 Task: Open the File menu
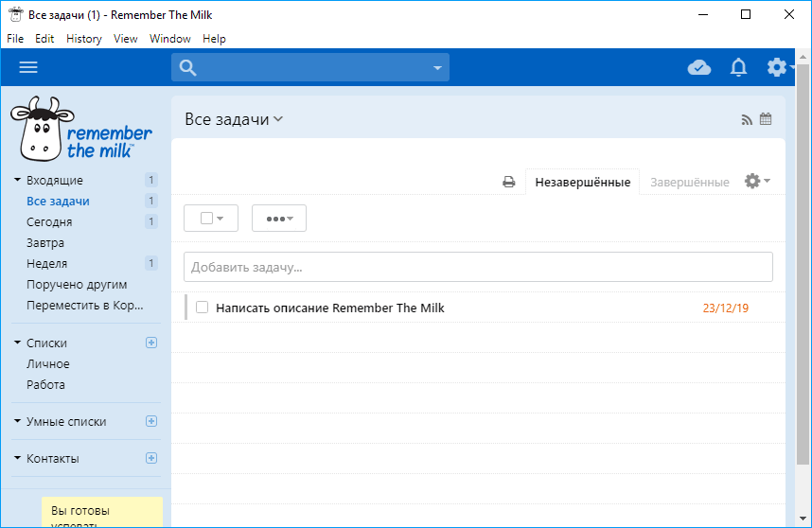15,39
